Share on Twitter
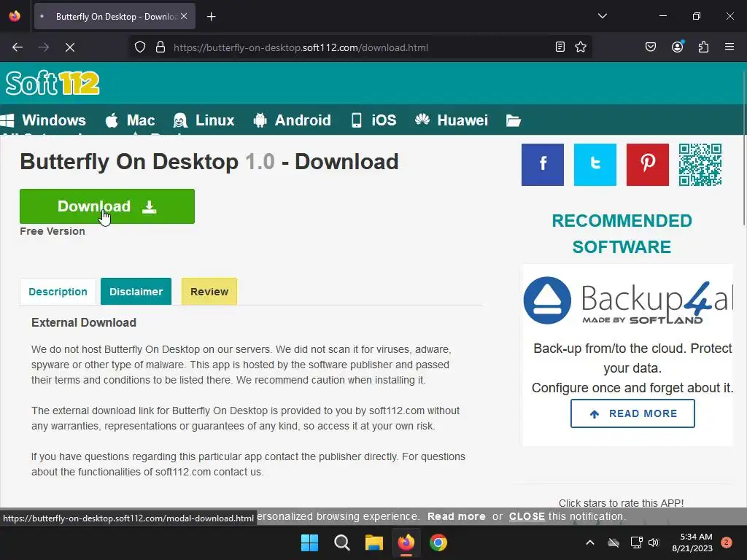This screenshot has width=747, height=560. point(595,165)
